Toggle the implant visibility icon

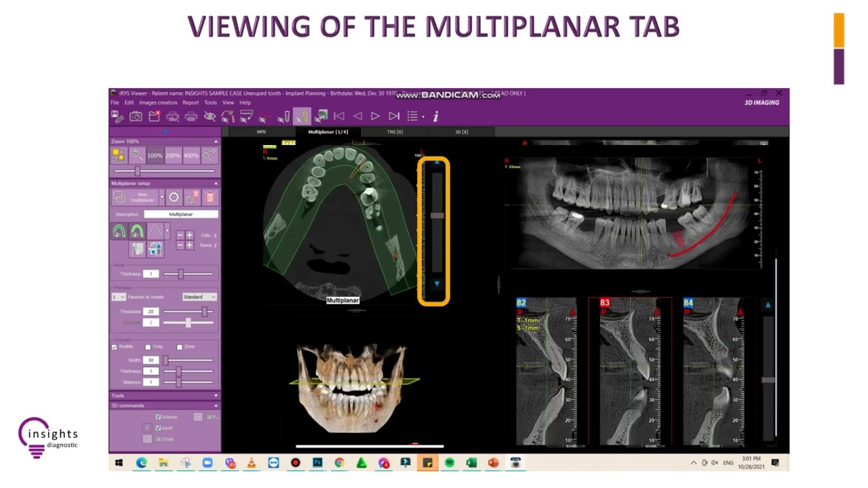click(283, 117)
